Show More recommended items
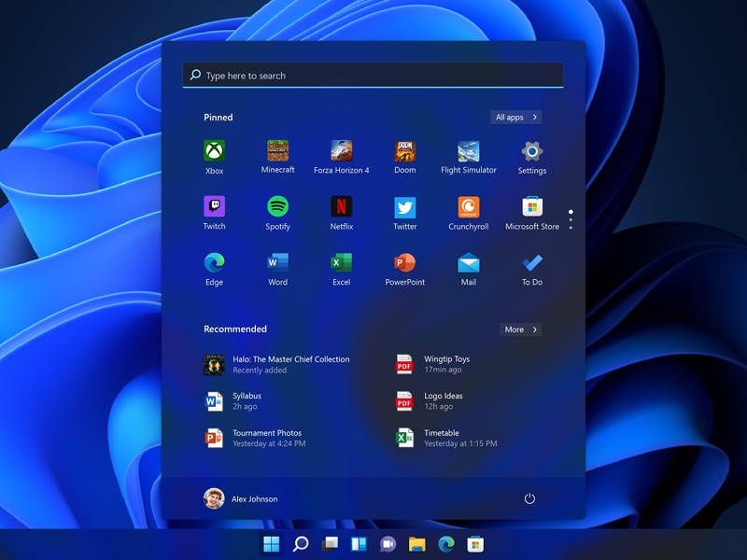 [521, 329]
